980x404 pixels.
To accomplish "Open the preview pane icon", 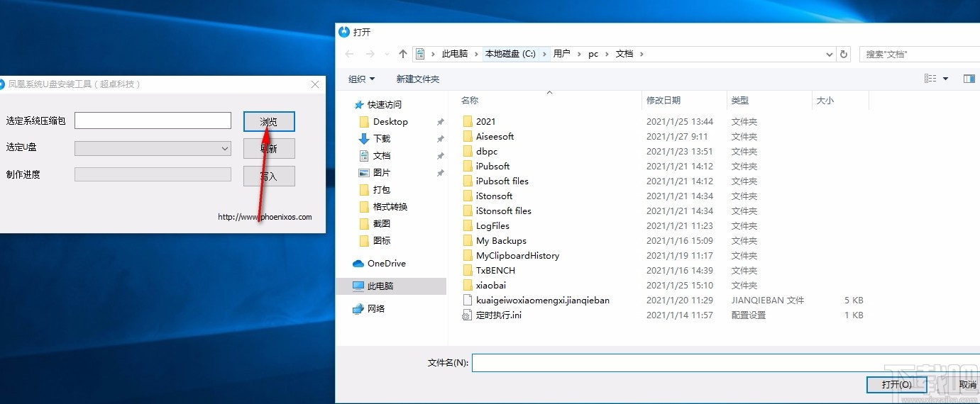I will 969,79.
